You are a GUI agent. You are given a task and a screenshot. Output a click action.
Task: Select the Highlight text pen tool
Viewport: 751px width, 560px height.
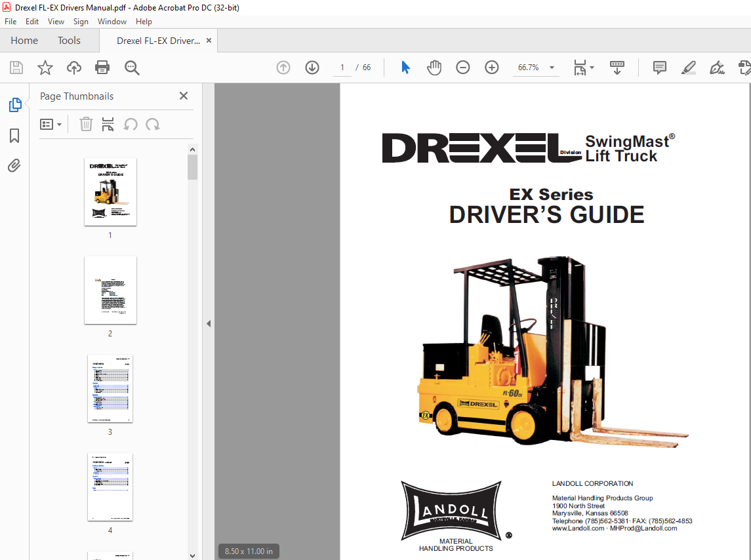click(x=688, y=68)
